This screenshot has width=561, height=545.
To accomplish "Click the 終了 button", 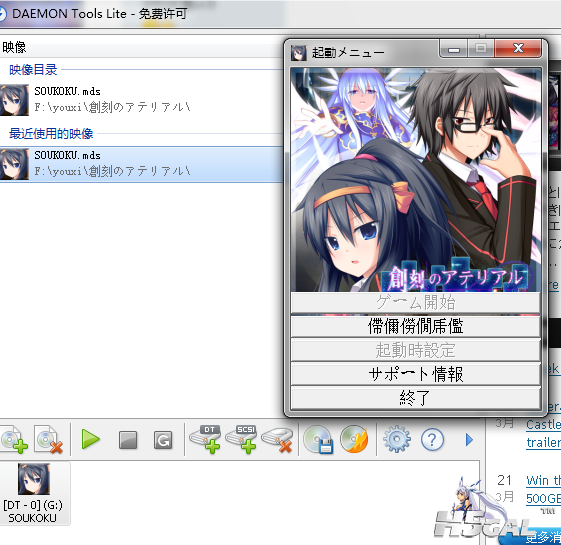I will pyautogui.click(x=415, y=398).
